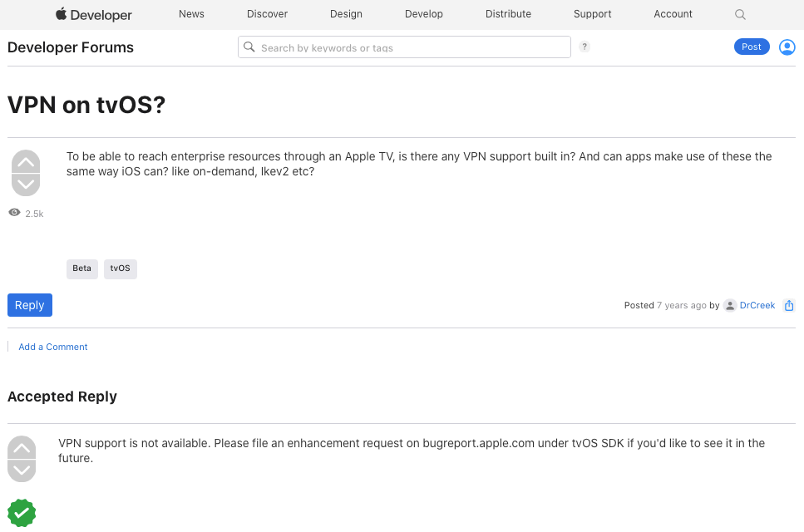This screenshot has height=532, width=804.
Task: Open the DrCreek author profile link
Action: (757, 305)
